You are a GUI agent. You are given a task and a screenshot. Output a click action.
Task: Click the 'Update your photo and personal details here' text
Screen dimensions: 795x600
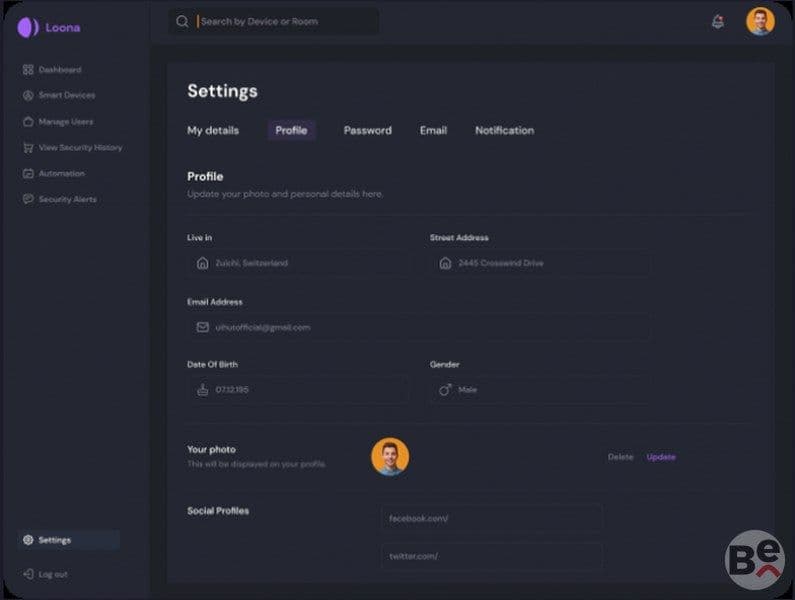pyautogui.click(x=285, y=194)
